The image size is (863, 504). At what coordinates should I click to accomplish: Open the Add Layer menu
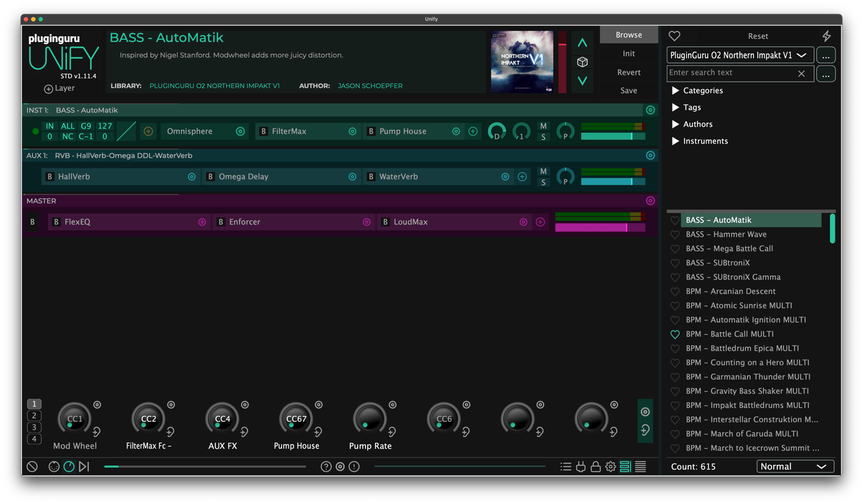(59, 89)
